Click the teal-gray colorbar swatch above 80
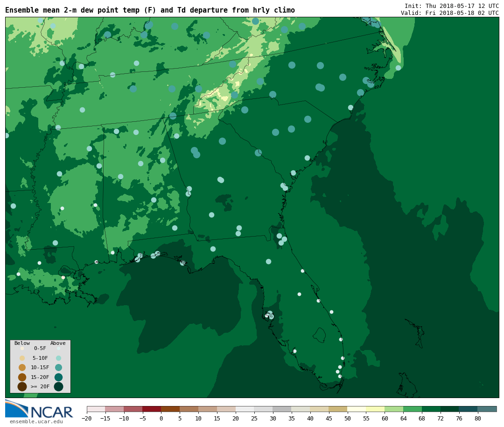Image resolution: width=504 pixels, height=427 pixels. pyautogui.click(x=487, y=409)
